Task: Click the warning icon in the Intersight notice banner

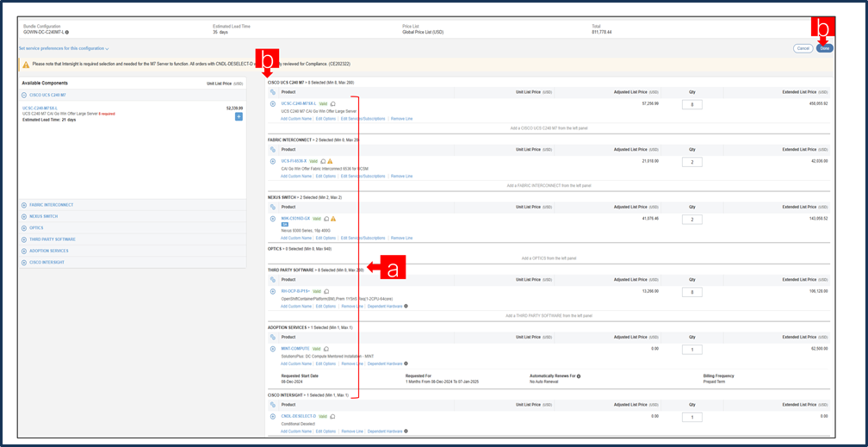Action: (26, 65)
